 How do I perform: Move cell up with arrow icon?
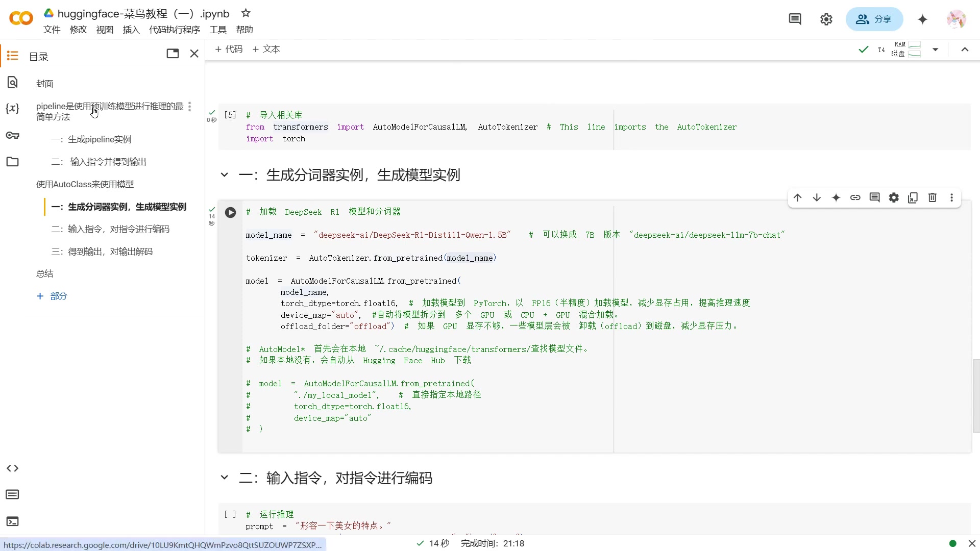point(798,197)
